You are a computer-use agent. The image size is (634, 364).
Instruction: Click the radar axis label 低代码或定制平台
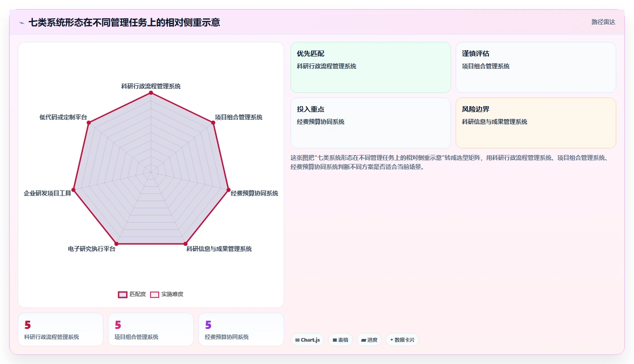pos(63,117)
